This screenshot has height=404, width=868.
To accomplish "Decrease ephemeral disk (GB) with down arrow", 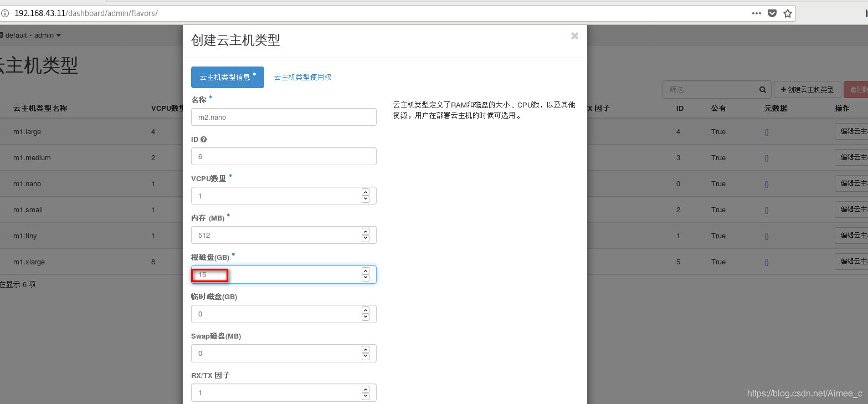I will (x=365, y=317).
